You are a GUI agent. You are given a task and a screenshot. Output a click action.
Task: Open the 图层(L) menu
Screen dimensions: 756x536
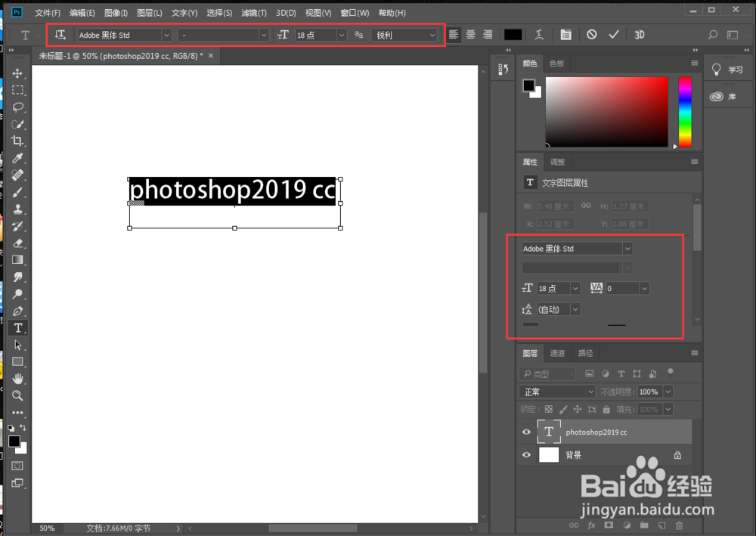(x=150, y=13)
